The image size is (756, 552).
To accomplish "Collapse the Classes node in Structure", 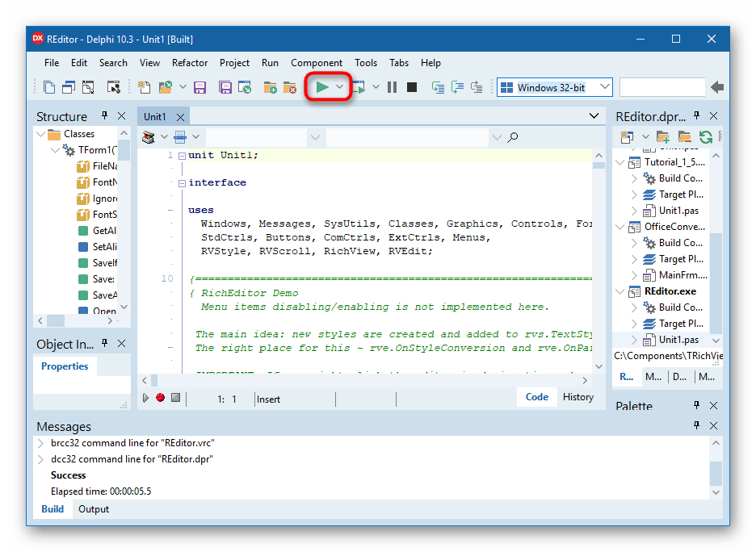I will (x=41, y=134).
